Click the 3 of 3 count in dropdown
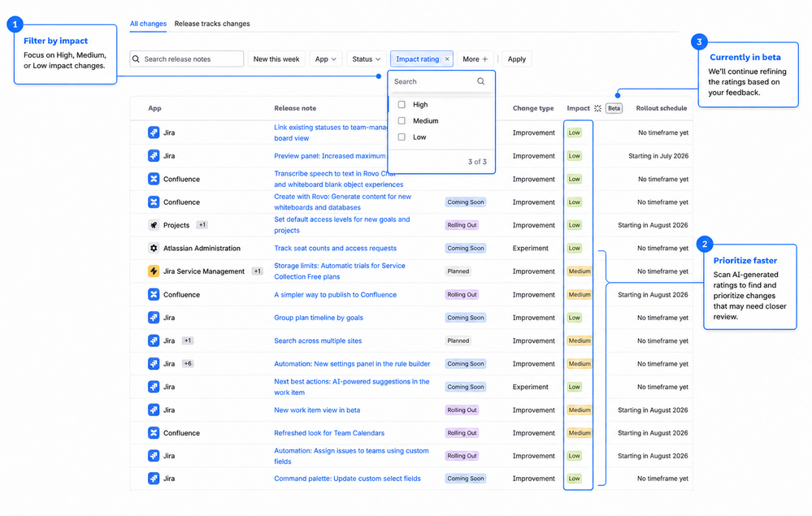 [477, 162]
